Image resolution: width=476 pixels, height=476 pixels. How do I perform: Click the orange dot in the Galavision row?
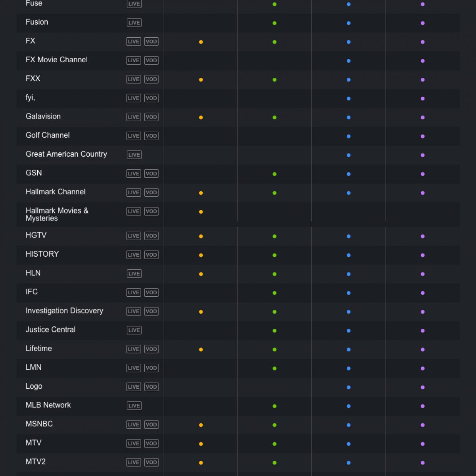tap(201, 117)
